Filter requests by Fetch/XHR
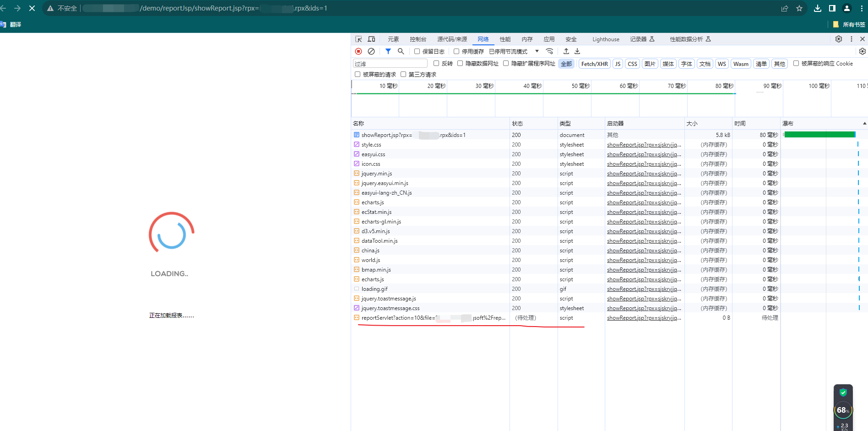Viewport: 868px width, 431px height. (594, 64)
